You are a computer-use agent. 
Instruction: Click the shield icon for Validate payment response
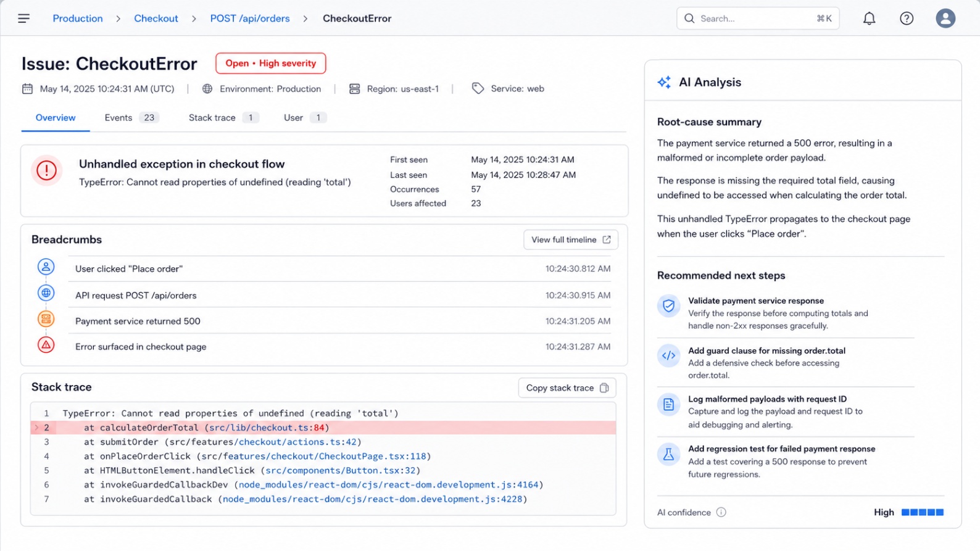[x=668, y=305]
